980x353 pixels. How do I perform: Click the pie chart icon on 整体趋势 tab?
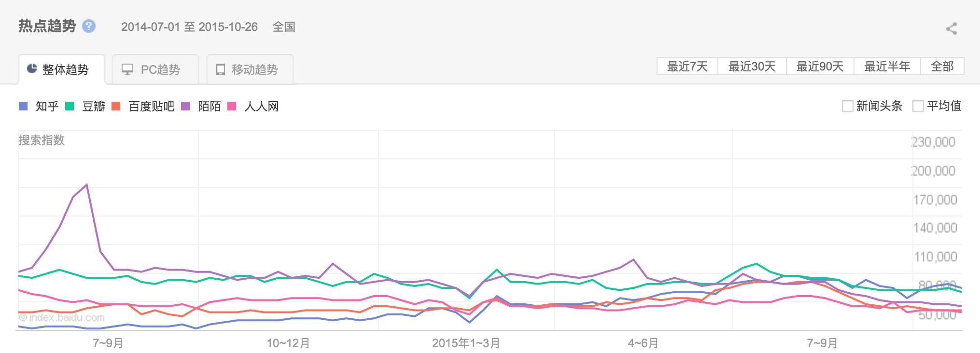click(32, 69)
